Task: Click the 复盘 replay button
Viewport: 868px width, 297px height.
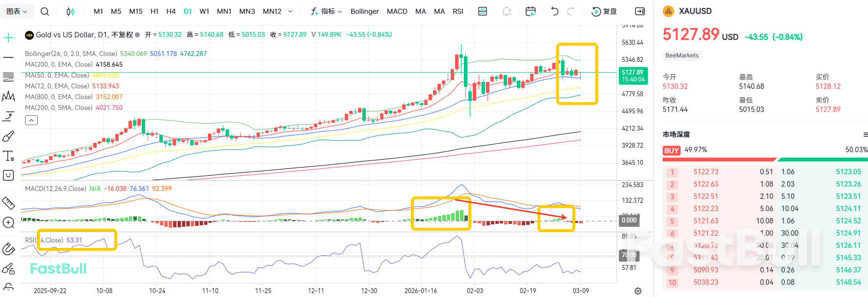Action: 604,11
